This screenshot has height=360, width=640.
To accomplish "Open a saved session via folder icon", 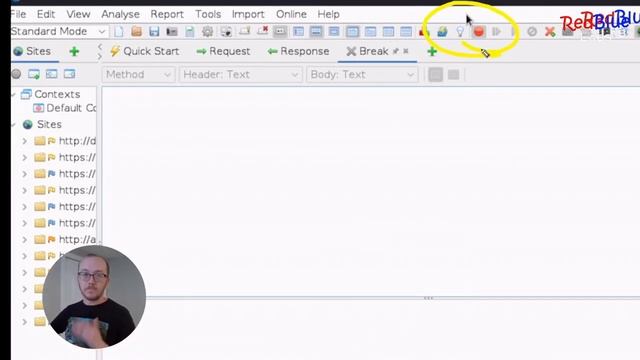I will pos(136,31).
